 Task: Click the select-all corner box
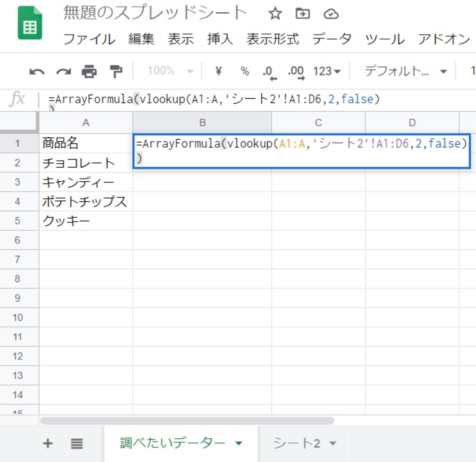pyautogui.click(x=19, y=122)
